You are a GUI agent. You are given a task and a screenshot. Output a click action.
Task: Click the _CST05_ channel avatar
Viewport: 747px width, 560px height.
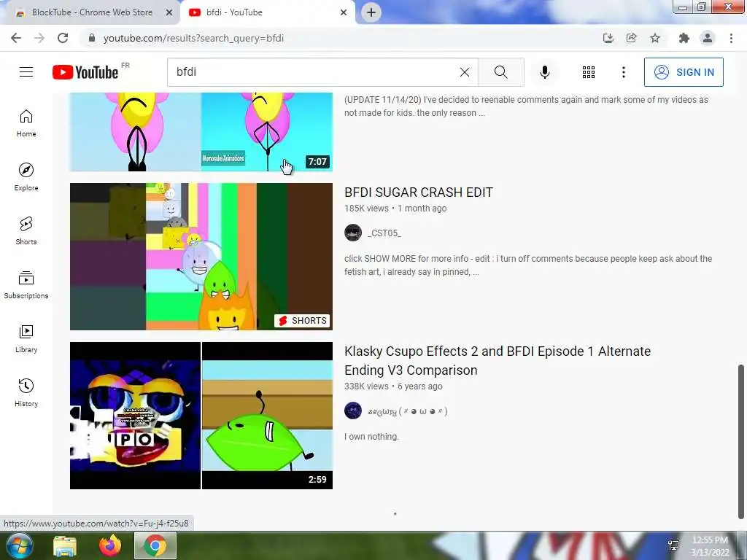[x=353, y=233]
